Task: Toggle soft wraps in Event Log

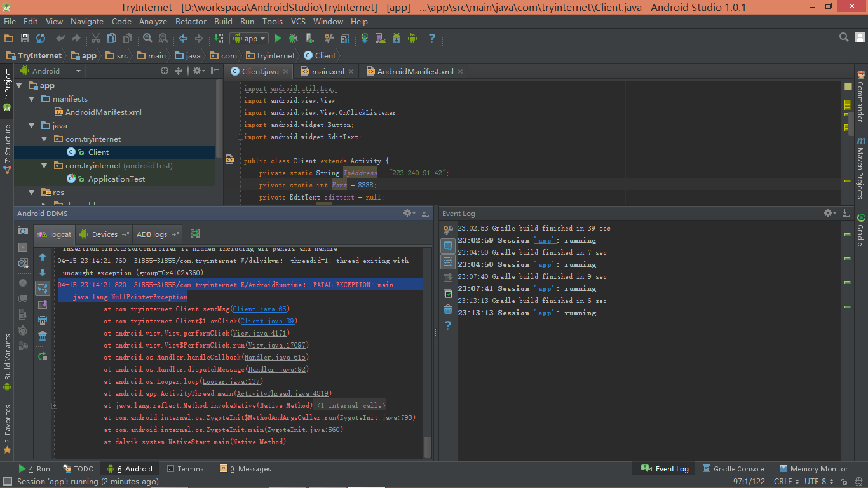Action: point(448,262)
